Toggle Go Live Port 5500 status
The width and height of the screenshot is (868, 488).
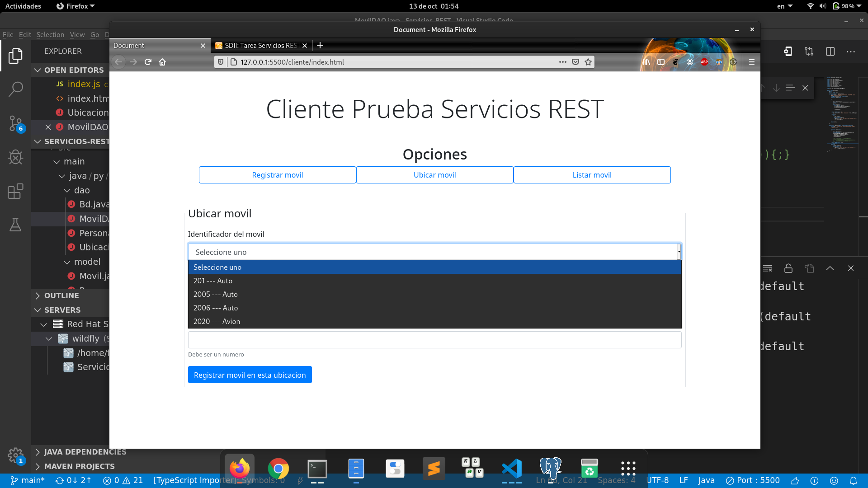click(x=753, y=480)
